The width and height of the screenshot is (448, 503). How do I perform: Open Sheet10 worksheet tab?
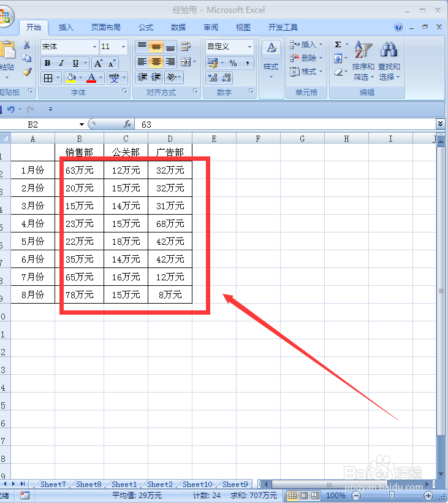click(x=197, y=485)
